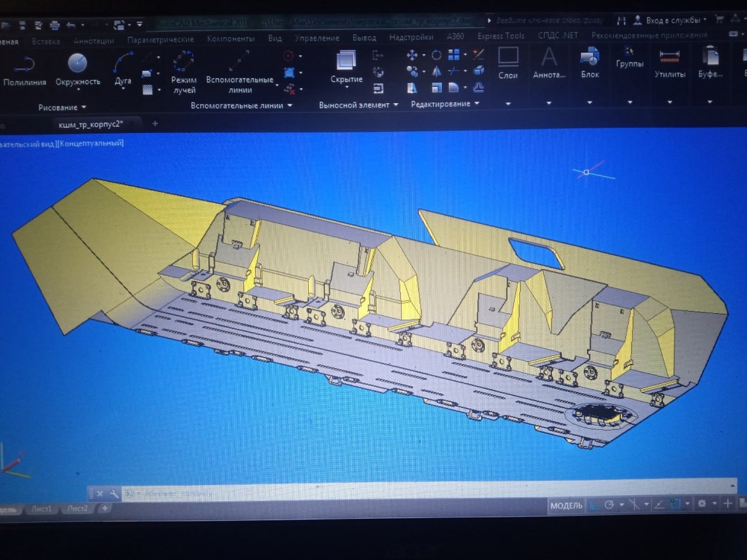
Task: Open the Компоненты ribbon tab
Action: pyautogui.click(x=230, y=39)
